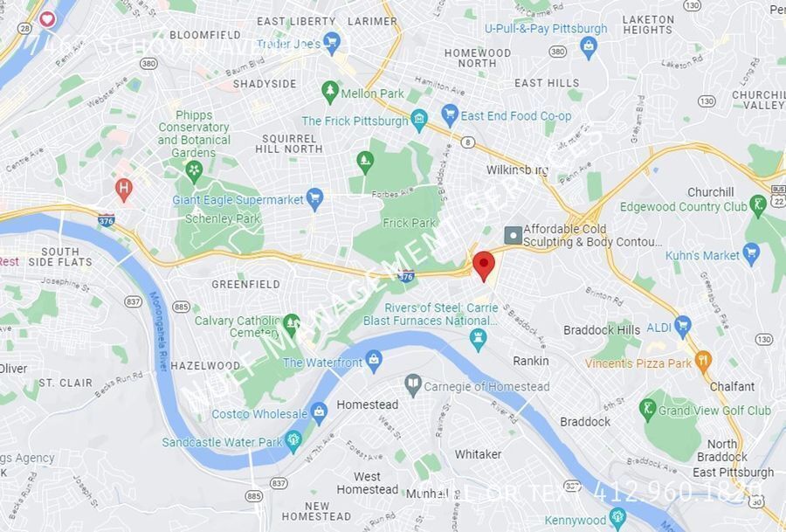Click the Carnegie of Homestead library icon
Screen dimensions: 786x532
click(x=413, y=384)
